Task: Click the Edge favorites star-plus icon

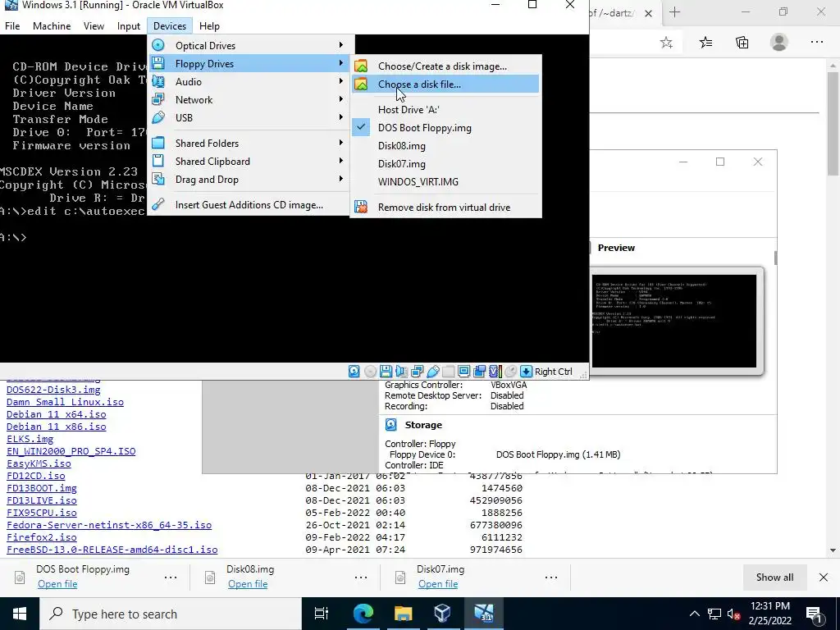Action: point(666,43)
